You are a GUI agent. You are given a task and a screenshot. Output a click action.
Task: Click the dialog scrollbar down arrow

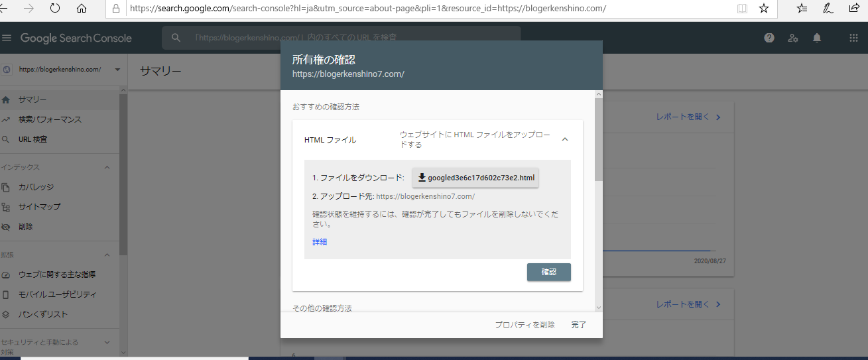pos(599,308)
